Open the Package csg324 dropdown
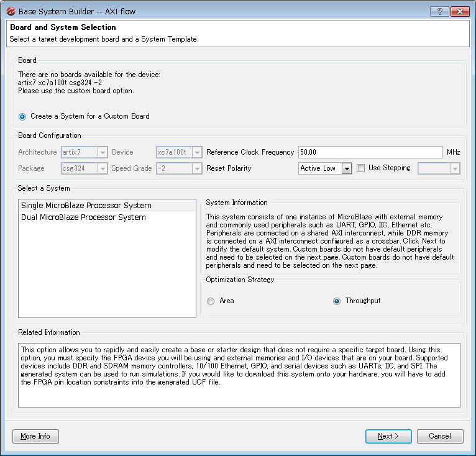 (103, 169)
